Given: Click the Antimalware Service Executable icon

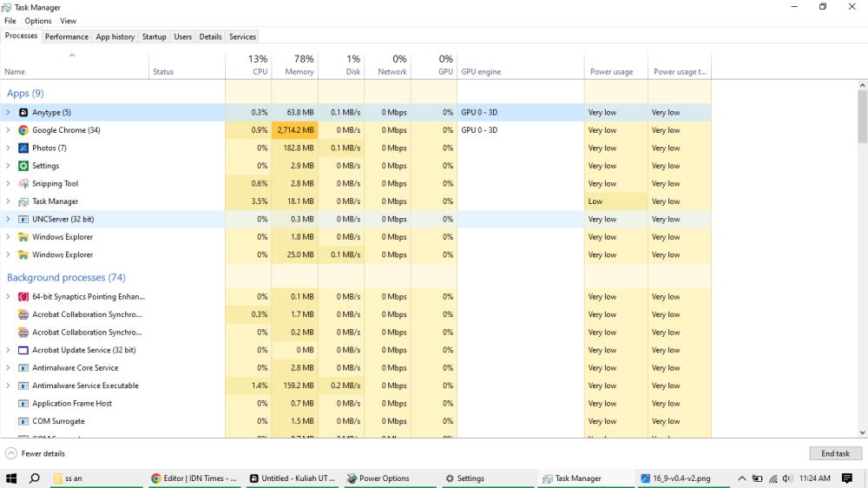Looking at the screenshot, I should coord(23,386).
